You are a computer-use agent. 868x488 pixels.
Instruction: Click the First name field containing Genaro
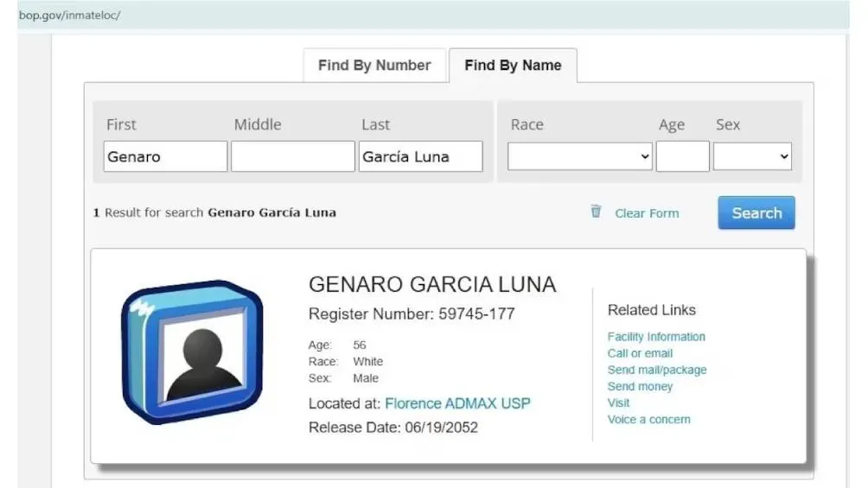click(x=165, y=156)
